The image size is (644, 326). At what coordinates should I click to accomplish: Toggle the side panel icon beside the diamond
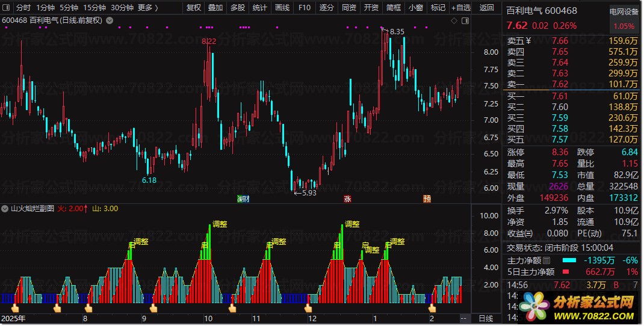[464, 20]
